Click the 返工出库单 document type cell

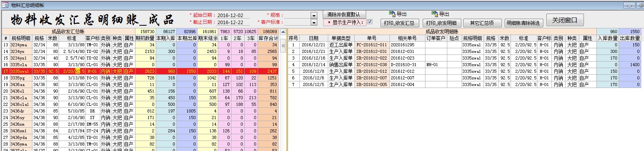(x=341, y=45)
